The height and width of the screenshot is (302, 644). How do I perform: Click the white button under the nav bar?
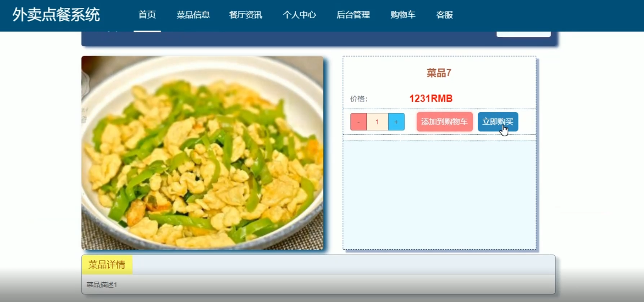(523, 34)
